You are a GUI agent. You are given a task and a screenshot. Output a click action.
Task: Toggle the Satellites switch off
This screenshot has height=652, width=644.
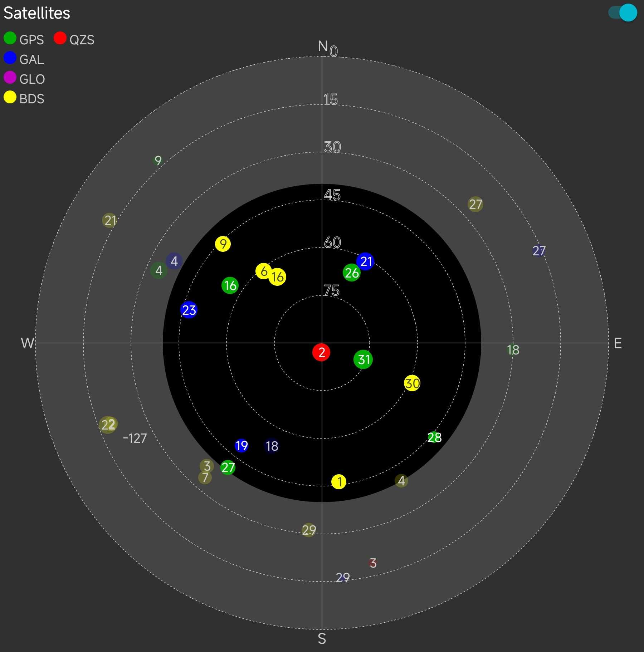pos(623,13)
